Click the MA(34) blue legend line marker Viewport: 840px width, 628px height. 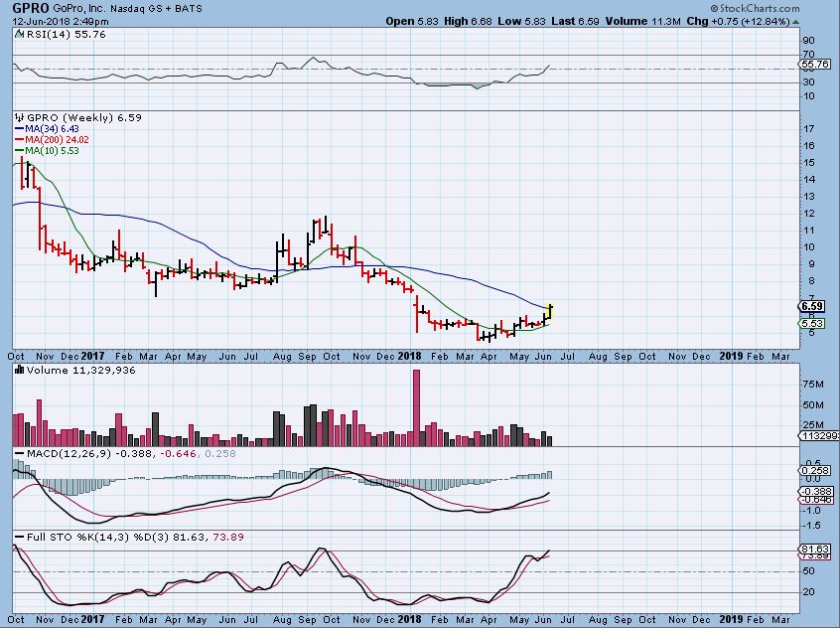[x=19, y=129]
